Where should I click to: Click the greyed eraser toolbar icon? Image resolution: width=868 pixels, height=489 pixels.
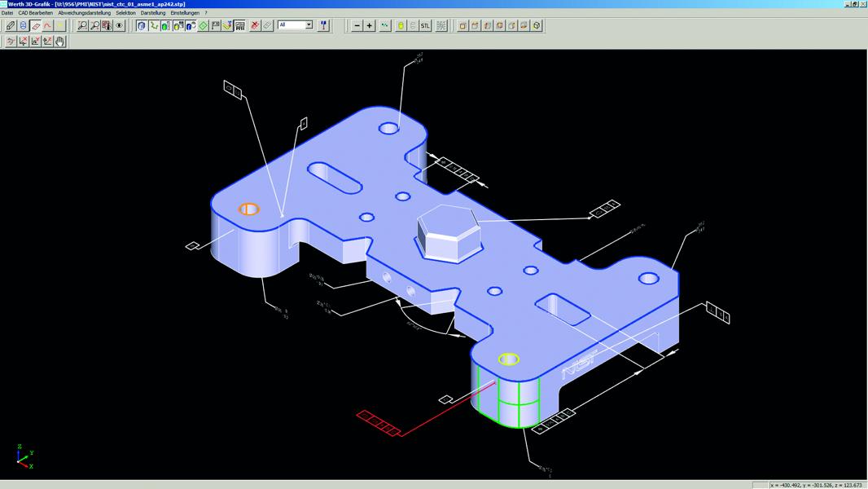pyautogui.click(x=267, y=25)
